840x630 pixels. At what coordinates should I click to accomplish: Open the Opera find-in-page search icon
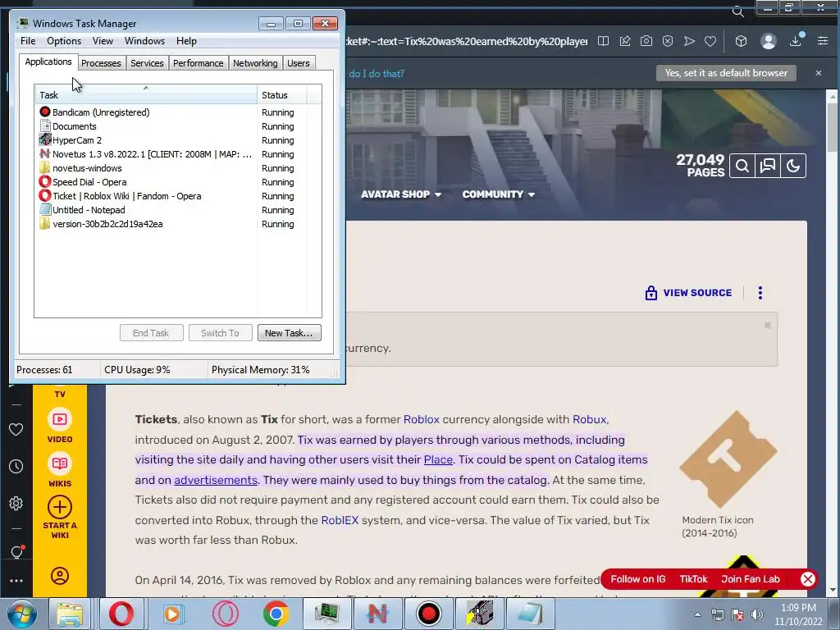point(738,11)
